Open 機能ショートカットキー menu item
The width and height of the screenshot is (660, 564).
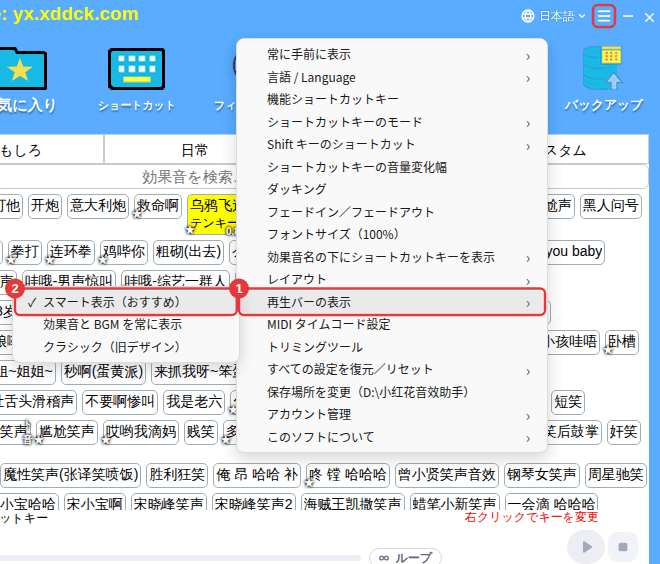coord(392,99)
